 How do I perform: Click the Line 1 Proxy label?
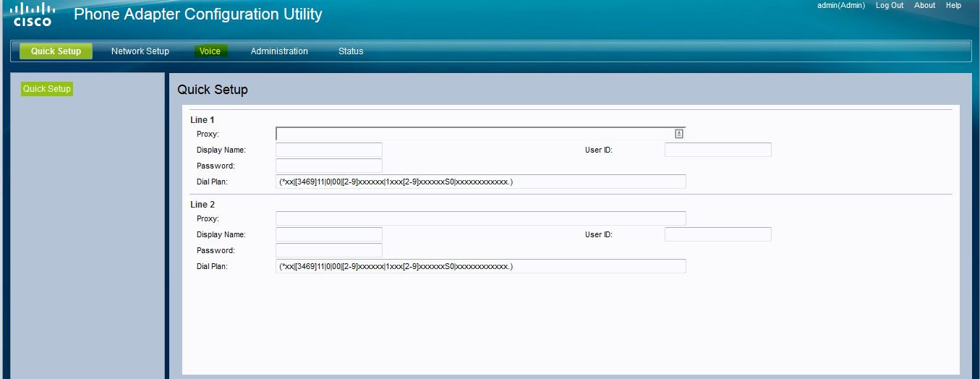pos(208,134)
